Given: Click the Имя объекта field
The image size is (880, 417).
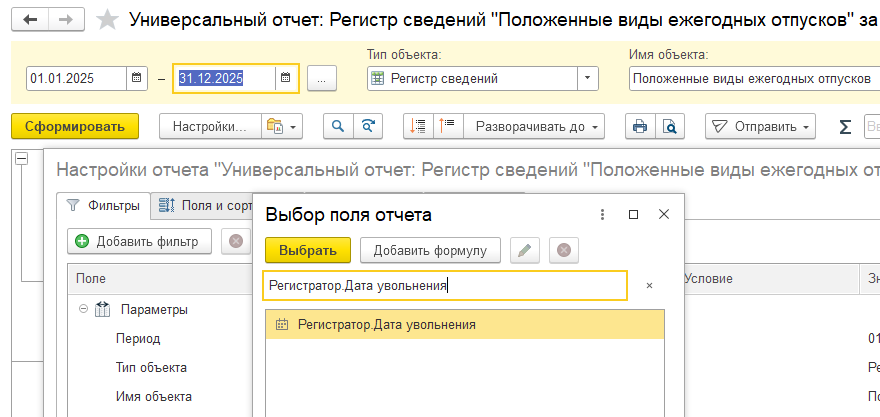Looking at the screenshot, I should click(754, 79).
